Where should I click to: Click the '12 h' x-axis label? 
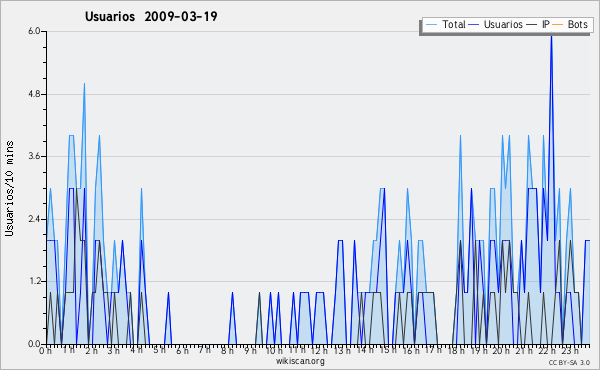point(319,350)
